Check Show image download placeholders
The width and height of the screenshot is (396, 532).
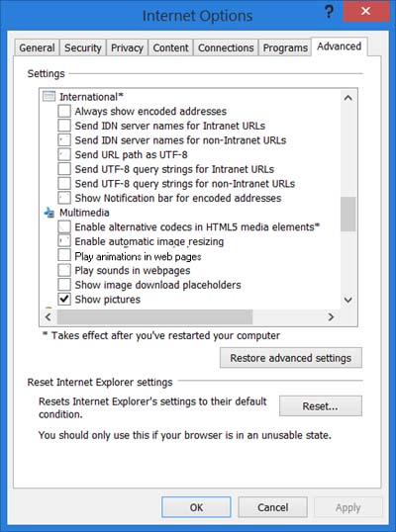64,285
